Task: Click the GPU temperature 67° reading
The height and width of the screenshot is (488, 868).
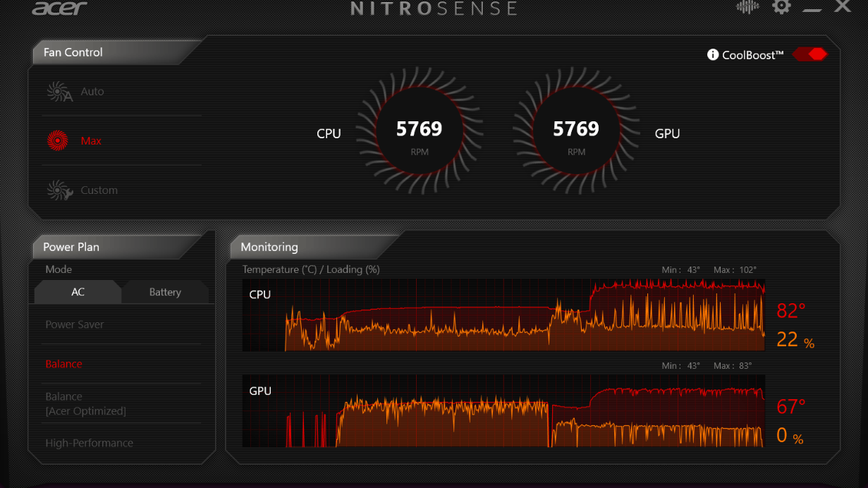Action: tap(791, 407)
